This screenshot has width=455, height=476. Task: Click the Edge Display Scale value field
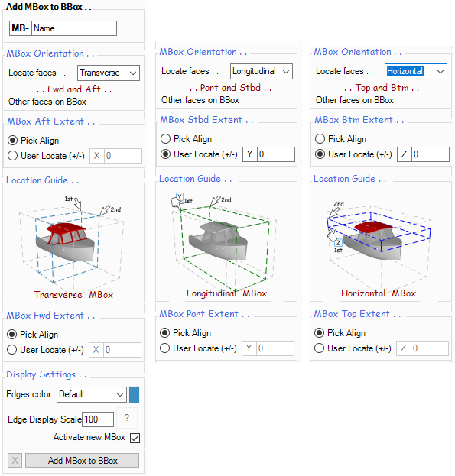click(x=98, y=419)
